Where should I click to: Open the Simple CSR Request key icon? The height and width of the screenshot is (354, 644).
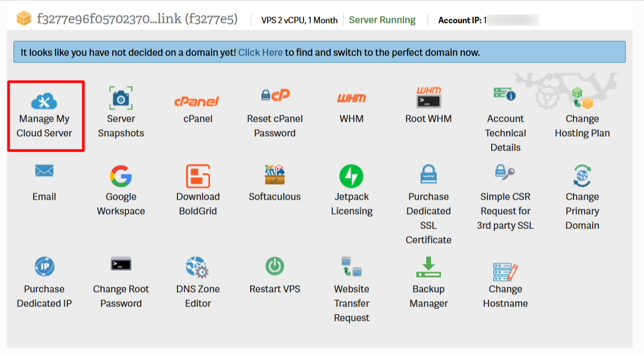505,172
